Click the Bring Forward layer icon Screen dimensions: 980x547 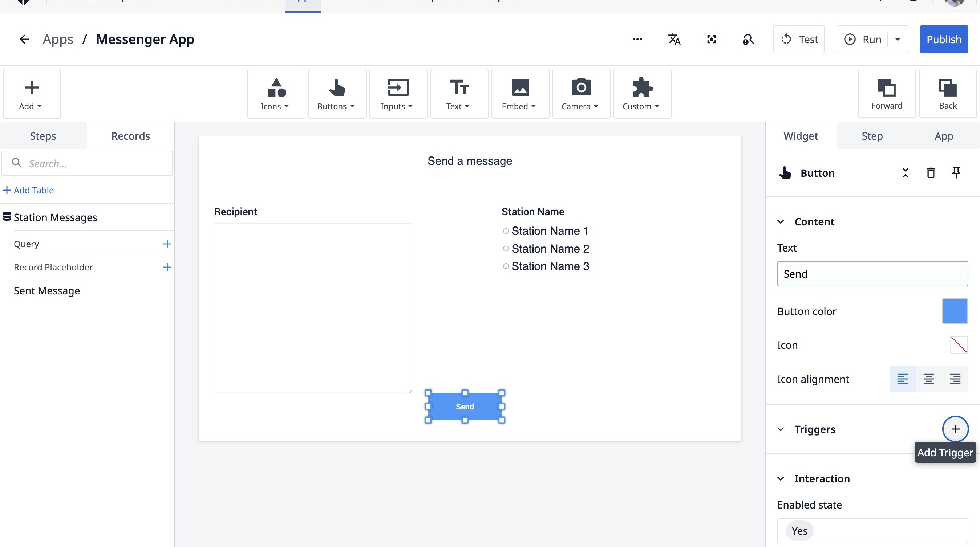pyautogui.click(x=886, y=94)
